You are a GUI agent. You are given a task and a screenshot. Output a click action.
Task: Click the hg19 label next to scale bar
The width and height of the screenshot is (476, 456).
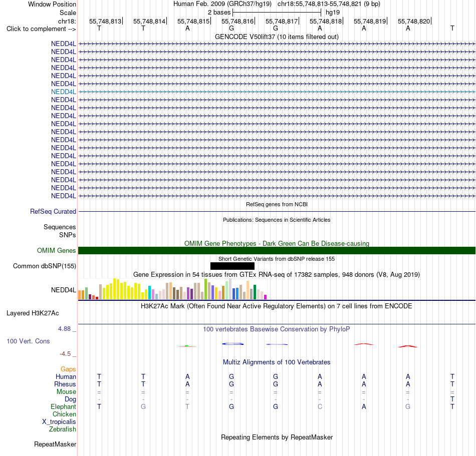tap(332, 13)
